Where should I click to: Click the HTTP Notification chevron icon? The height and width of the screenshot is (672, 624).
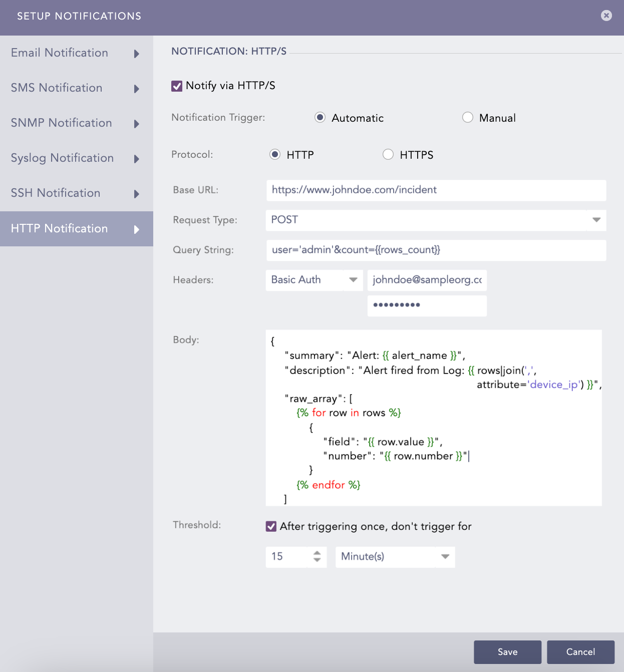(136, 229)
